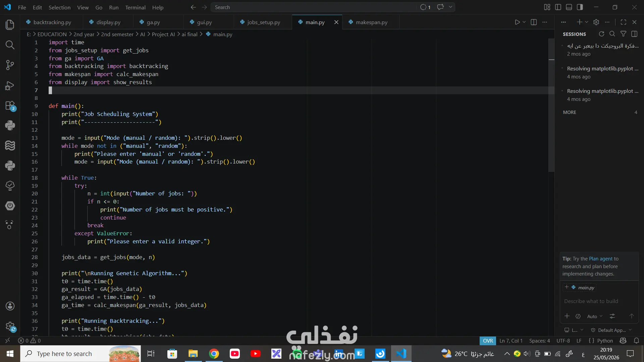Toggle OVR overtype mode in status bar
Image resolution: width=644 pixels, height=362 pixels.
(488, 341)
